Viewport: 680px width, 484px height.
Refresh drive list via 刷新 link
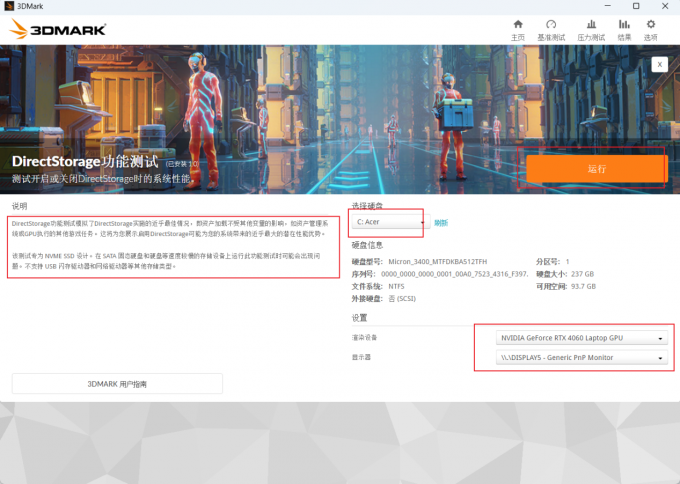coord(441,223)
